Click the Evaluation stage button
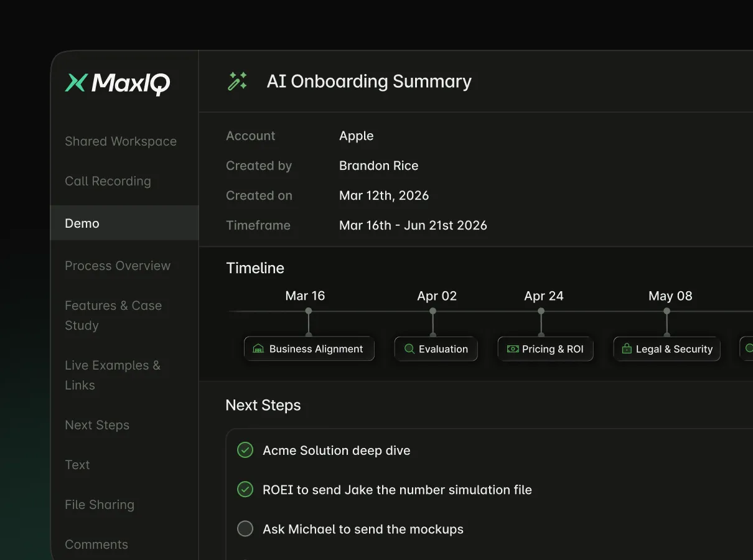The image size is (753, 560). point(436,349)
